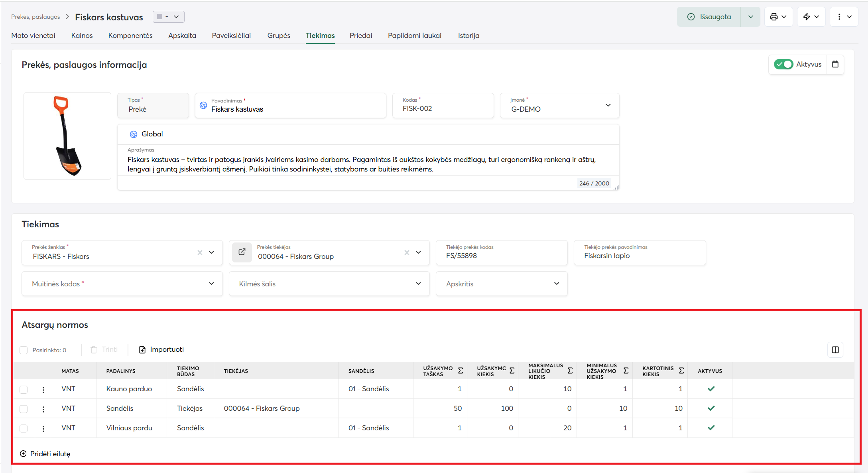The width and height of the screenshot is (868, 473).
Task: Expand the Įmonė G-DEMO dropdown
Action: (x=608, y=105)
